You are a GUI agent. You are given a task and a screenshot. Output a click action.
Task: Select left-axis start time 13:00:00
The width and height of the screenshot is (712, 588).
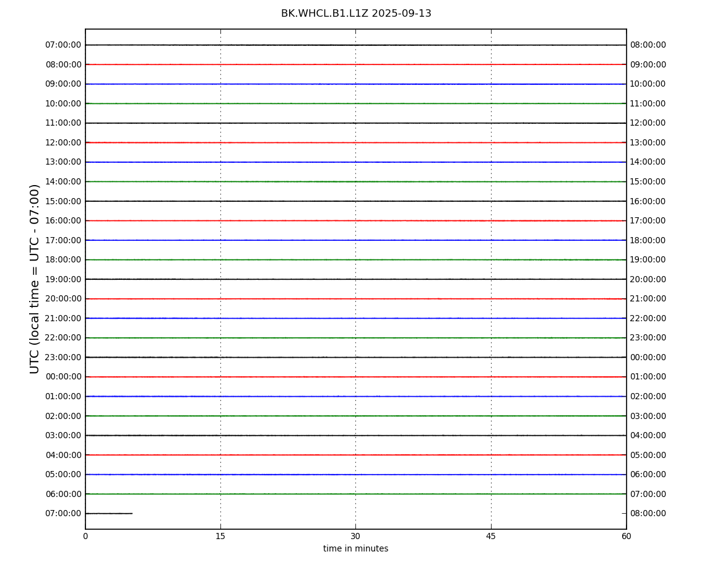(x=63, y=162)
